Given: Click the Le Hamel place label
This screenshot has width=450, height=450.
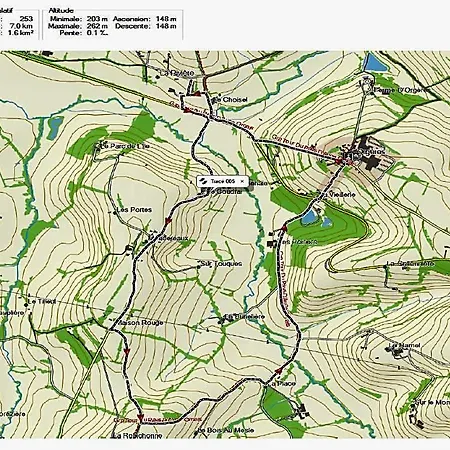Looking at the screenshot, I should pos(406,345).
